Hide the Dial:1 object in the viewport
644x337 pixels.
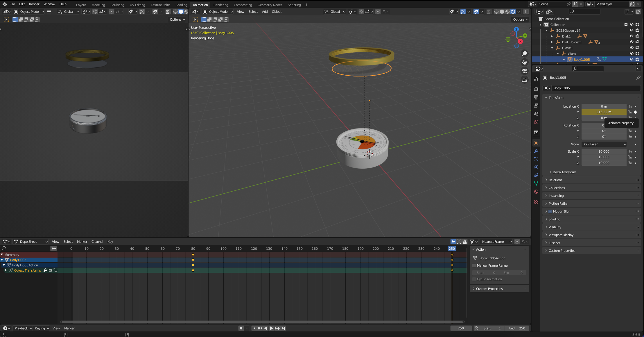[x=632, y=36]
